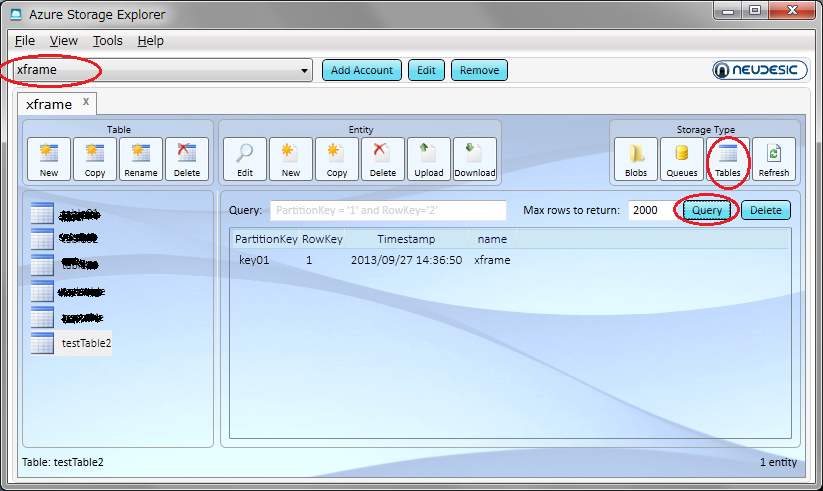This screenshot has height=491, width=823.
Task: Open the File menu
Action: coord(25,41)
